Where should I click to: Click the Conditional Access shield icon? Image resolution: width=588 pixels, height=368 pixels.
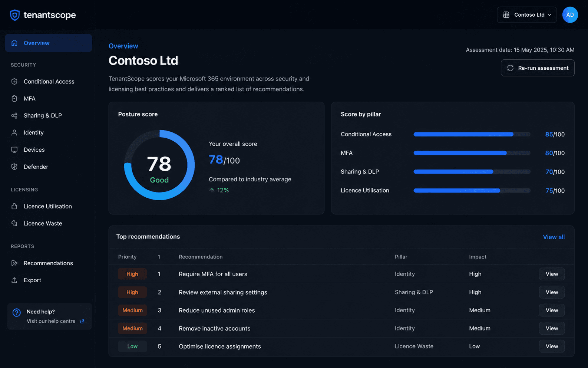14,82
